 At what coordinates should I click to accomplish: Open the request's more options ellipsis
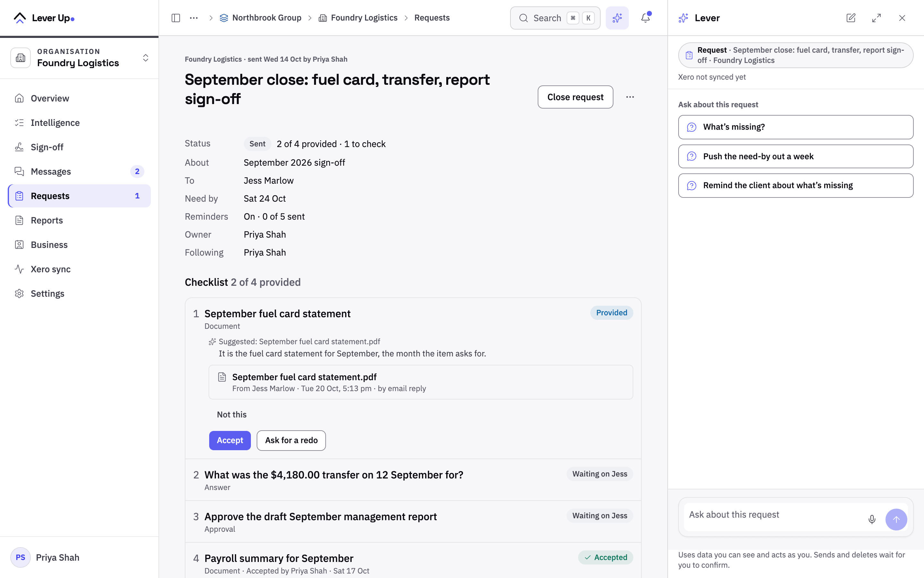630,97
